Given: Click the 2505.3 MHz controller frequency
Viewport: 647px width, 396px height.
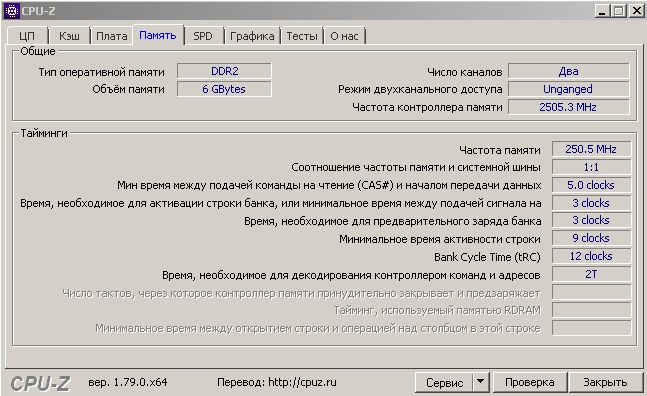Looking at the screenshot, I should pos(569,107).
